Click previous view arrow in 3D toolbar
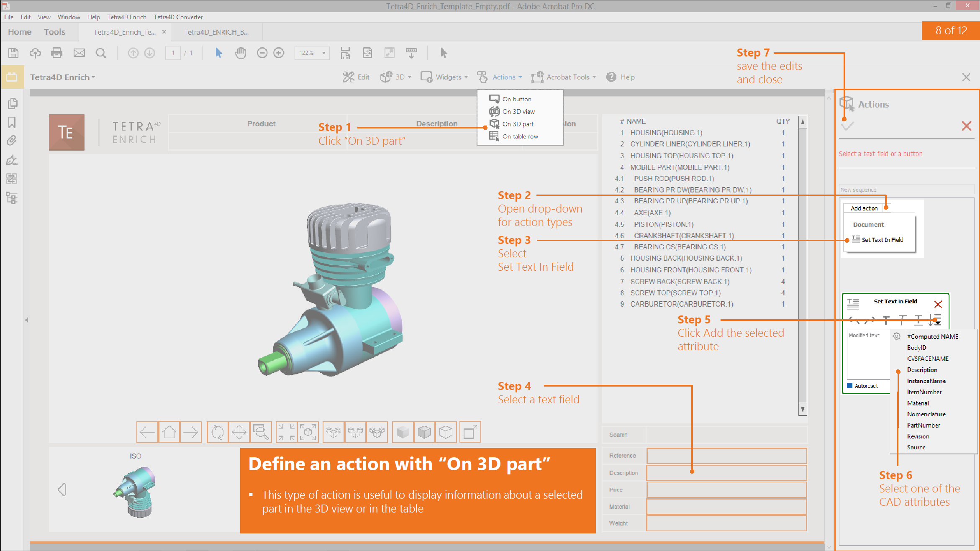Screen dimensions: 980x551 (x=147, y=432)
